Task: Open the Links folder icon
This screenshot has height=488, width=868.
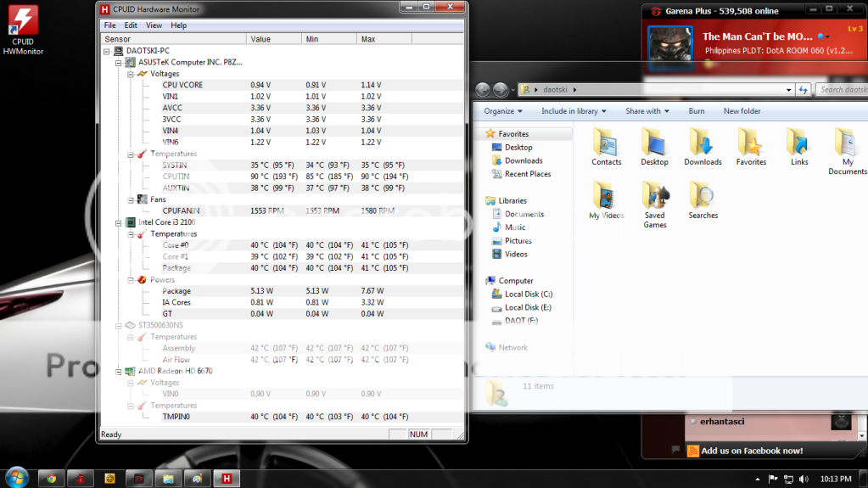Action: click(x=798, y=147)
